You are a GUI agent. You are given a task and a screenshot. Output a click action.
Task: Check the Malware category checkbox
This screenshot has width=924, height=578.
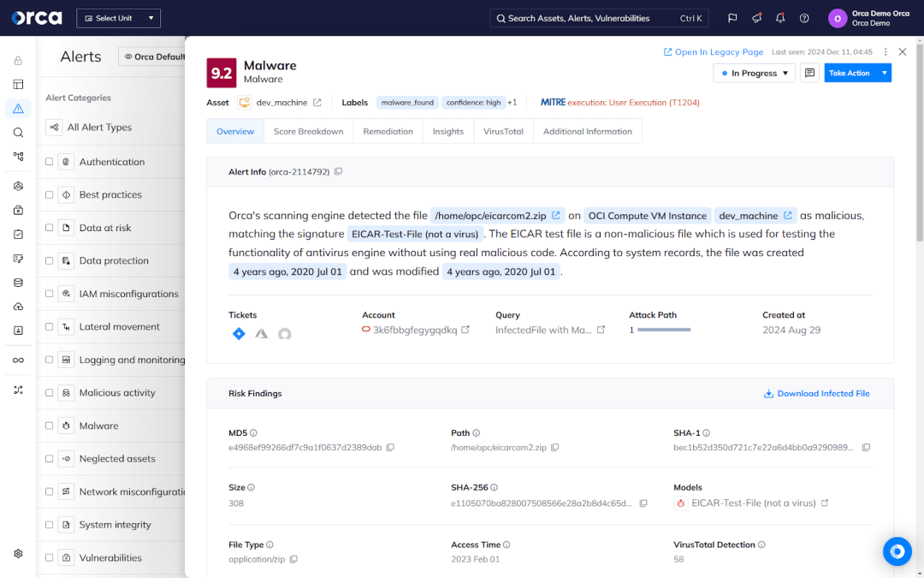point(50,426)
